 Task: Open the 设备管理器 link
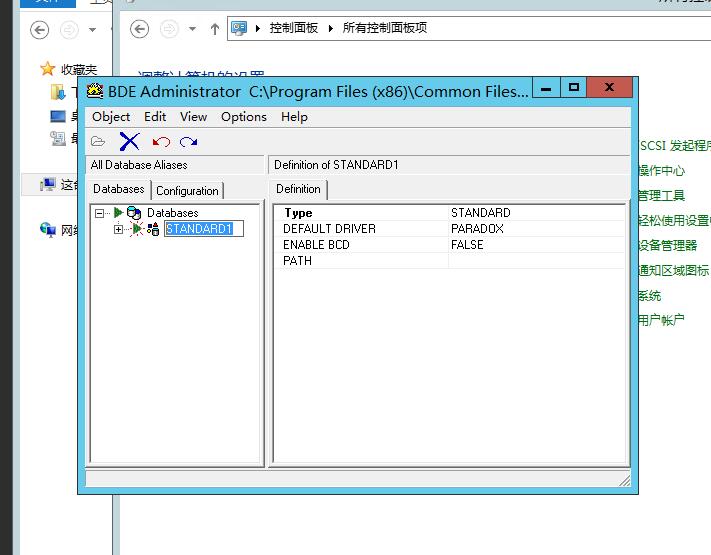pos(667,245)
